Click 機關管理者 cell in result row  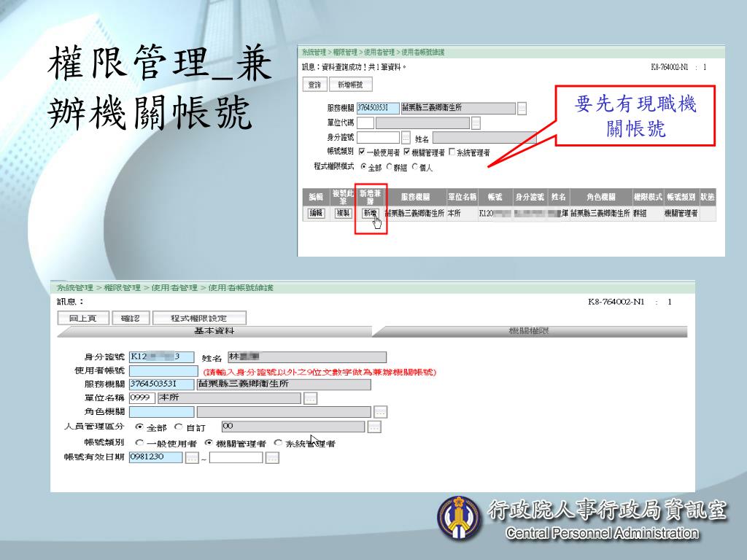point(681,214)
